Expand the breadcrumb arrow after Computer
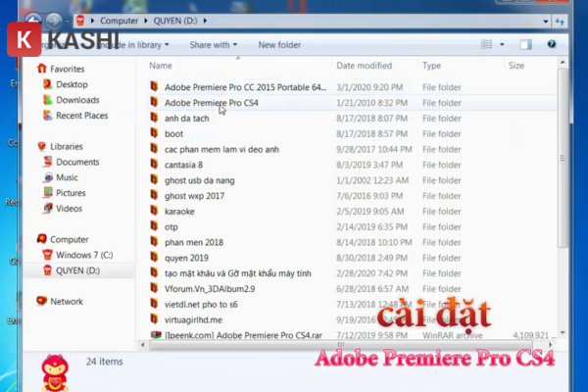 click(146, 21)
